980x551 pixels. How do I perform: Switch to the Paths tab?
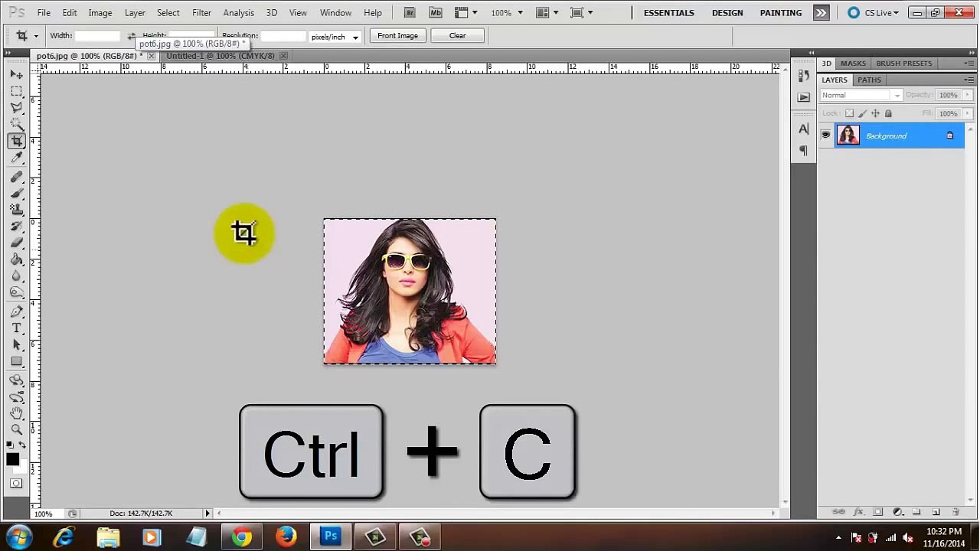pos(868,80)
